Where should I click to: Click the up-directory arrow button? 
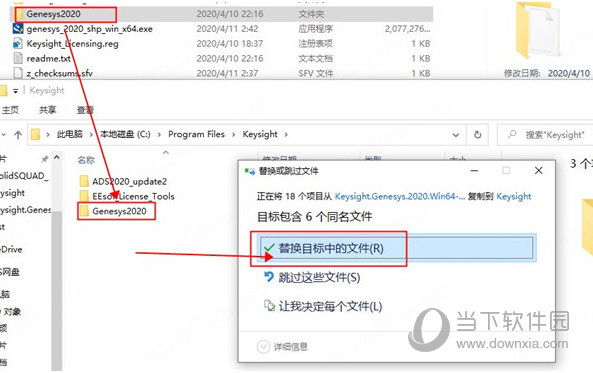pyautogui.click(x=18, y=135)
